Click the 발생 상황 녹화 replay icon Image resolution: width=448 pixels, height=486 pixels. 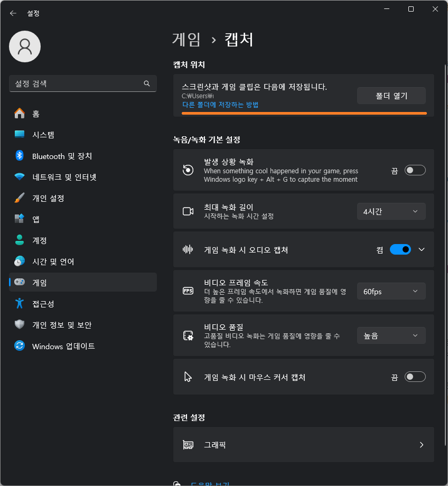click(188, 170)
